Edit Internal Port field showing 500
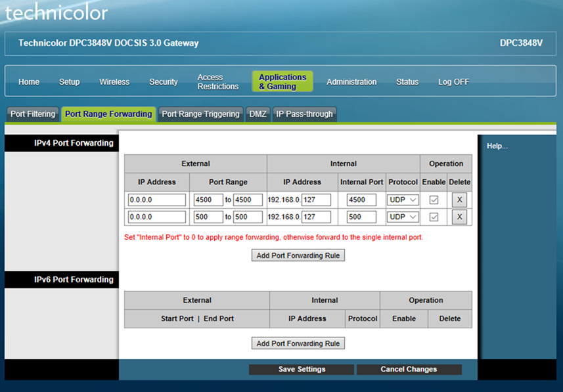This screenshot has height=392, width=563. click(x=361, y=217)
